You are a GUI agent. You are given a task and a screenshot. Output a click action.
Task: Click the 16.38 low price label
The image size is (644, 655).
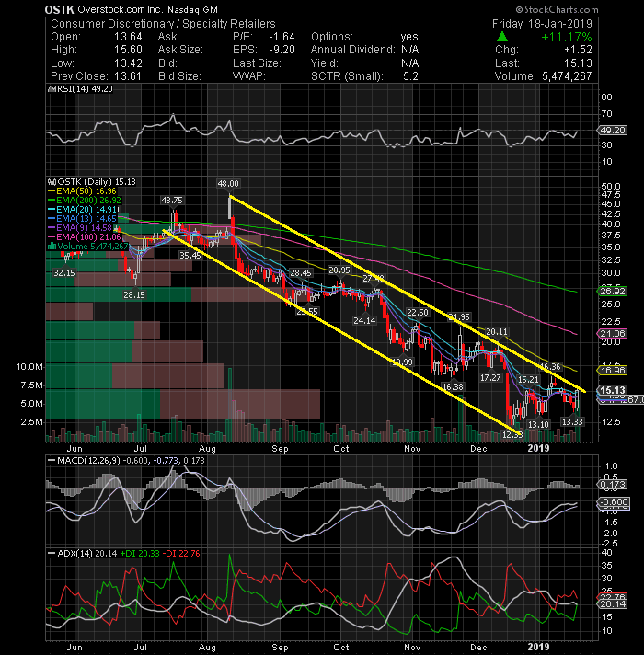click(x=453, y=386)
